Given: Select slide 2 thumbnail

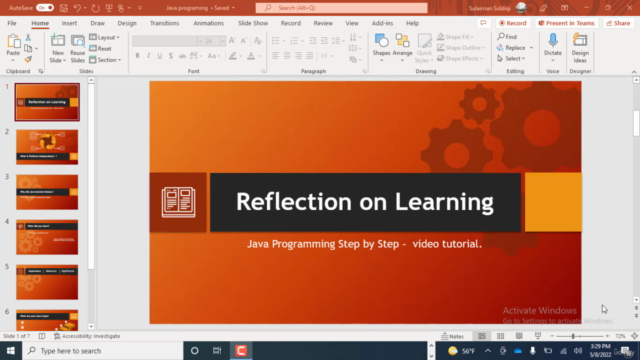Looking at the screenshot, I should (47, 147).
